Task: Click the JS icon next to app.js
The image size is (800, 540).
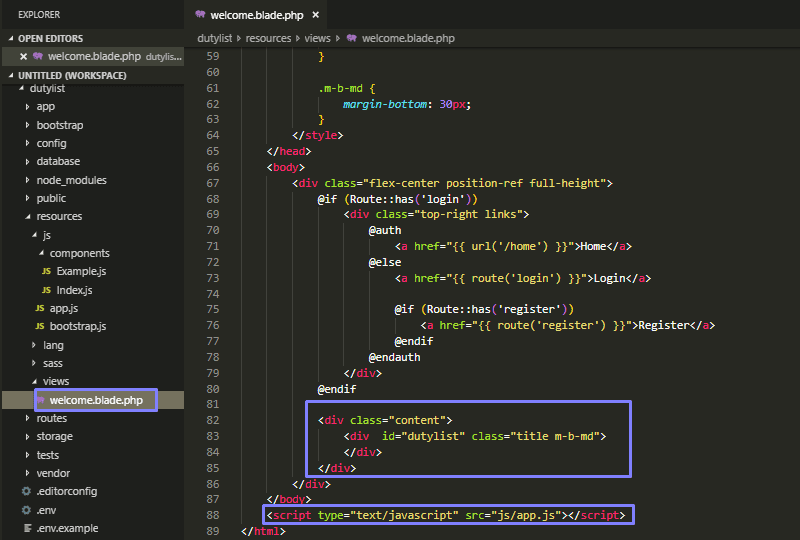Action: coord(40,308)
